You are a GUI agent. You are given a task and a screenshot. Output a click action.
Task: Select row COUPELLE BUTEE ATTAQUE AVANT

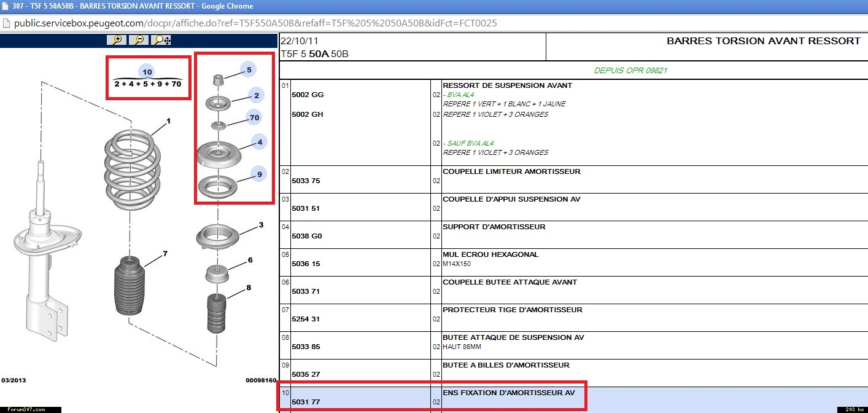coord(573,290)
